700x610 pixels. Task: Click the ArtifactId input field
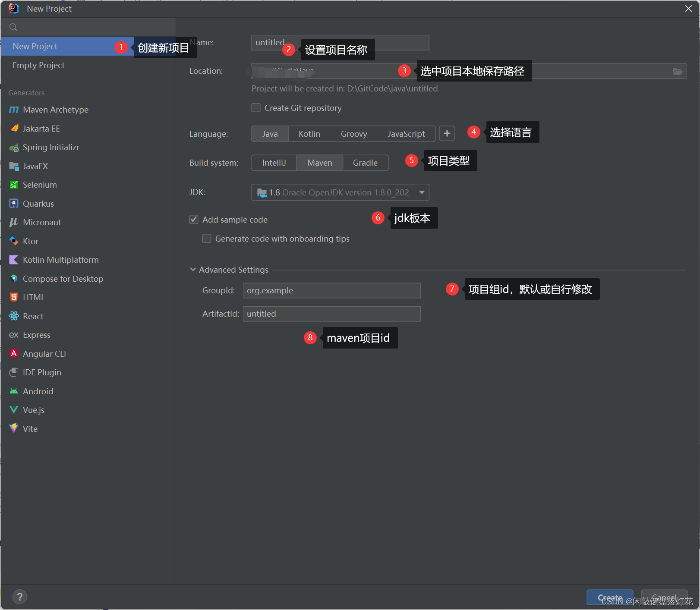pos(332,314)
